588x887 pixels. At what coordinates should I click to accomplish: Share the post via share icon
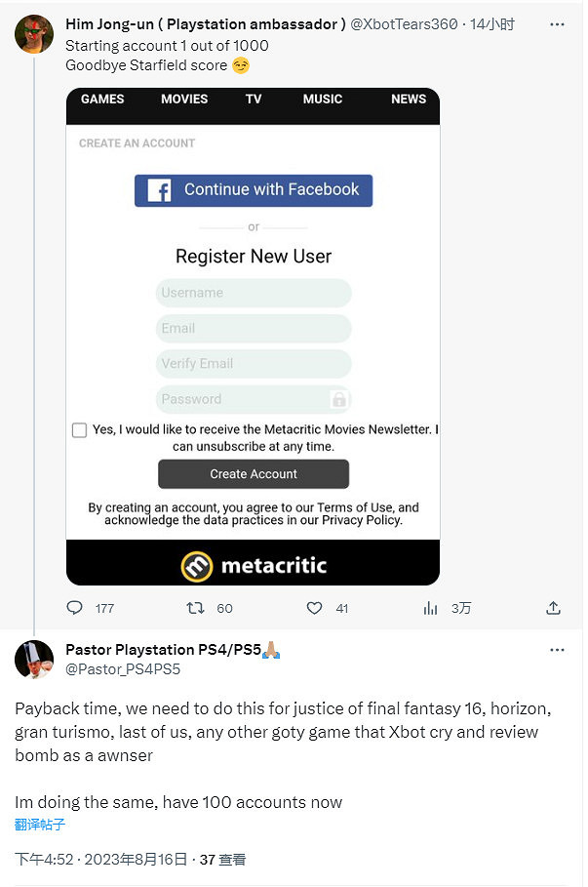click(x=553, y=608)
